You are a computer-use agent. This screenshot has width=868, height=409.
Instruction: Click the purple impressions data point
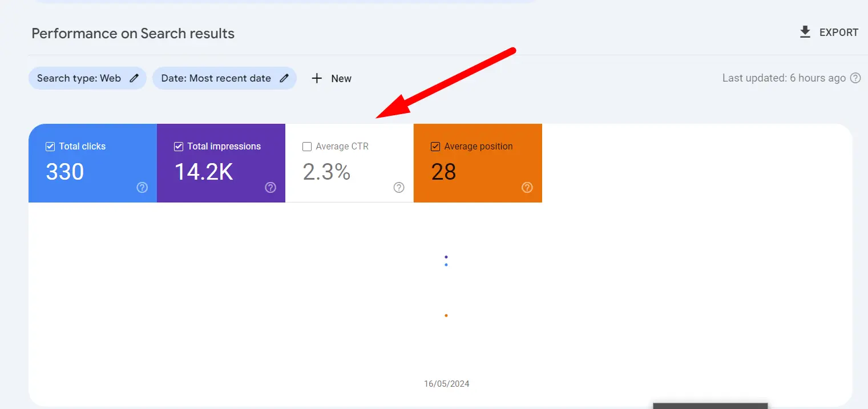tap(446, 257)
